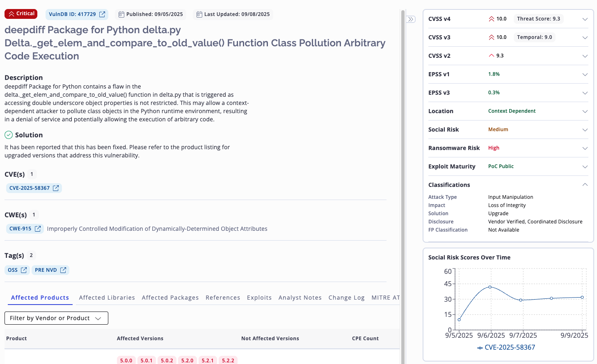Click the CVE-2025-58367 external link icon

click(x=56, y=188)
